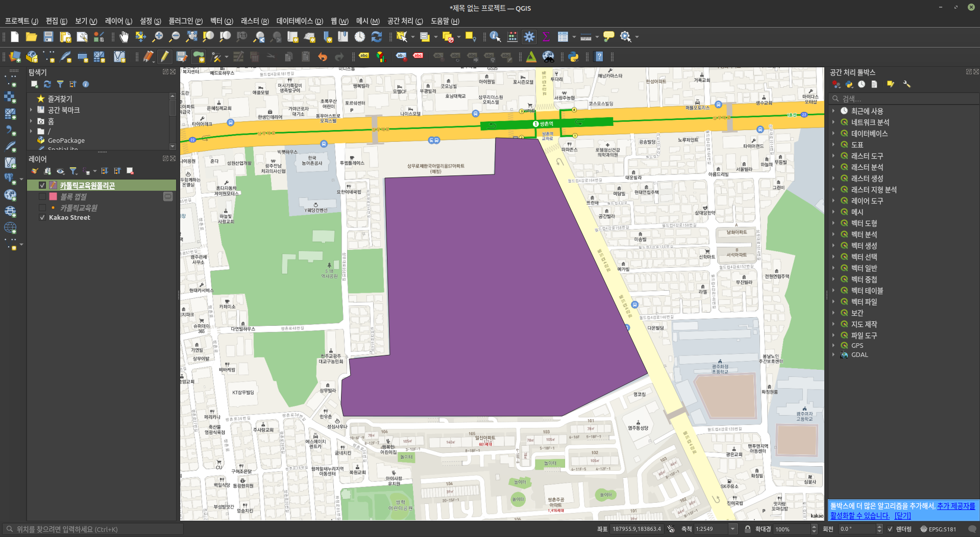Open the statistical summary sigma icon
This screenshot has width=980, height=537.
click(546, 37)
